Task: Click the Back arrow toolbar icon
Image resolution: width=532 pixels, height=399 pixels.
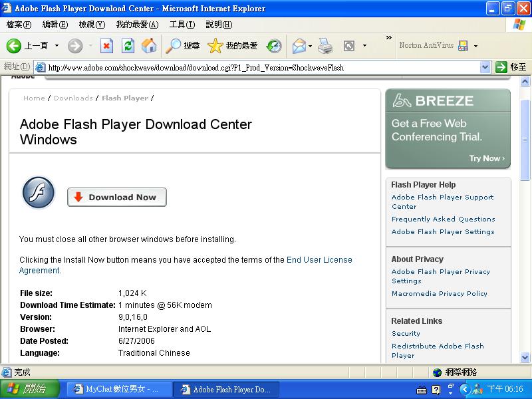Action: [x=13, y=46]
